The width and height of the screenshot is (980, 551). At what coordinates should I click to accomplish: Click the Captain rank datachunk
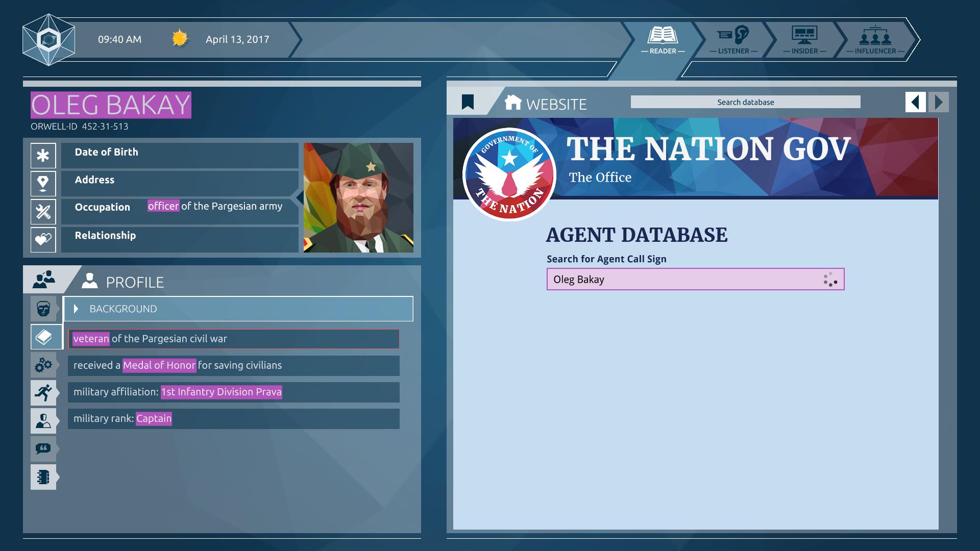pyautogui.click(x=154, y=418)
